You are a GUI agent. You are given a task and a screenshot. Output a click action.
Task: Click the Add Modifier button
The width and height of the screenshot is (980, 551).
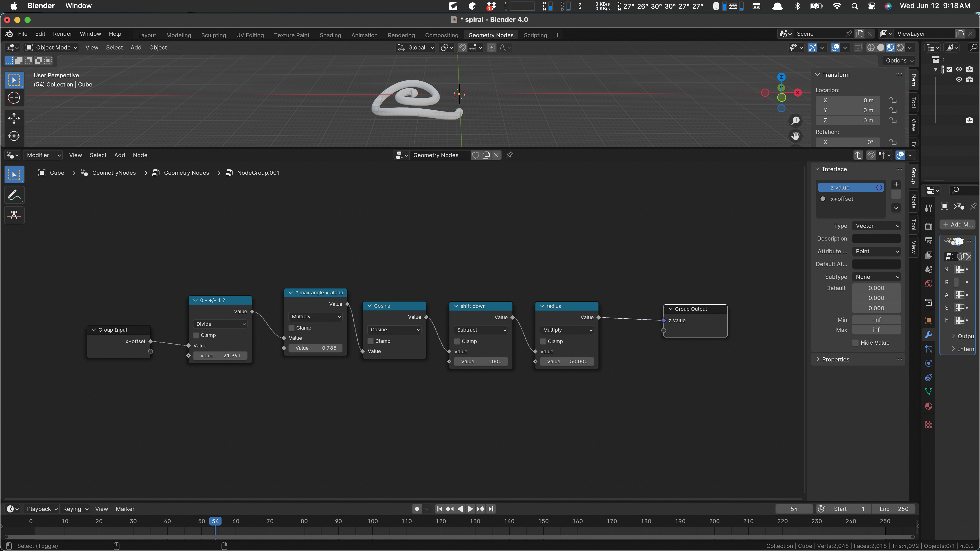pos(958,224)
